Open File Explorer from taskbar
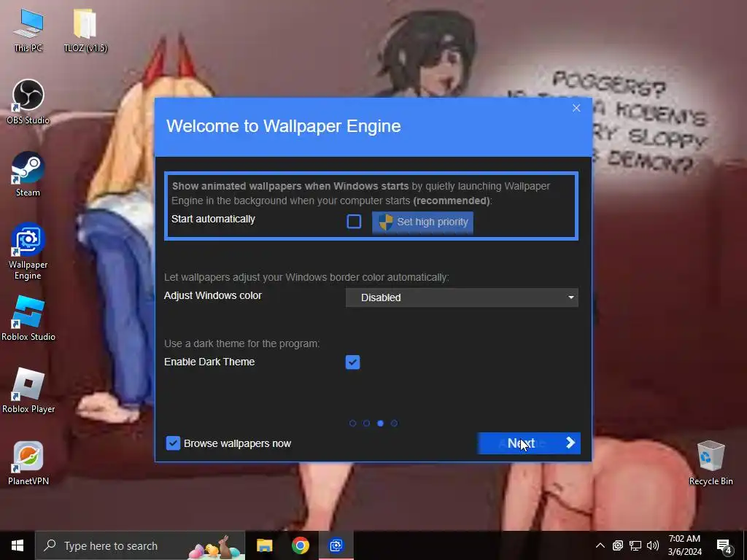Screen dimensions: 747x560 point(264,545)
